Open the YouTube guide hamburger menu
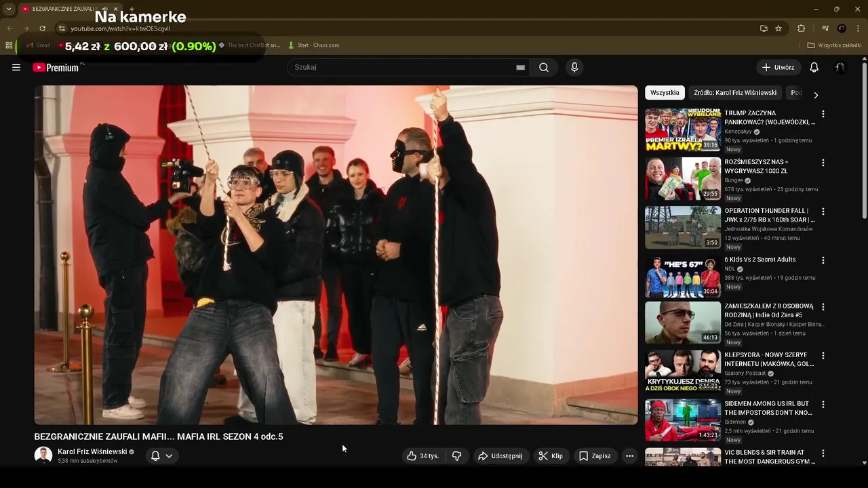This screenshot has width=868, height=488. [x=16, y=67]
